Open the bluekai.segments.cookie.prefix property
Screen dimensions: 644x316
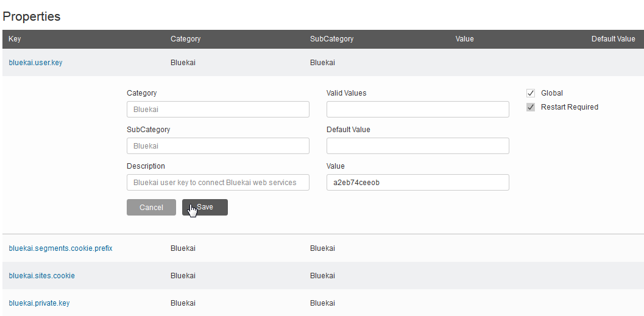click(x=60, y=248)
